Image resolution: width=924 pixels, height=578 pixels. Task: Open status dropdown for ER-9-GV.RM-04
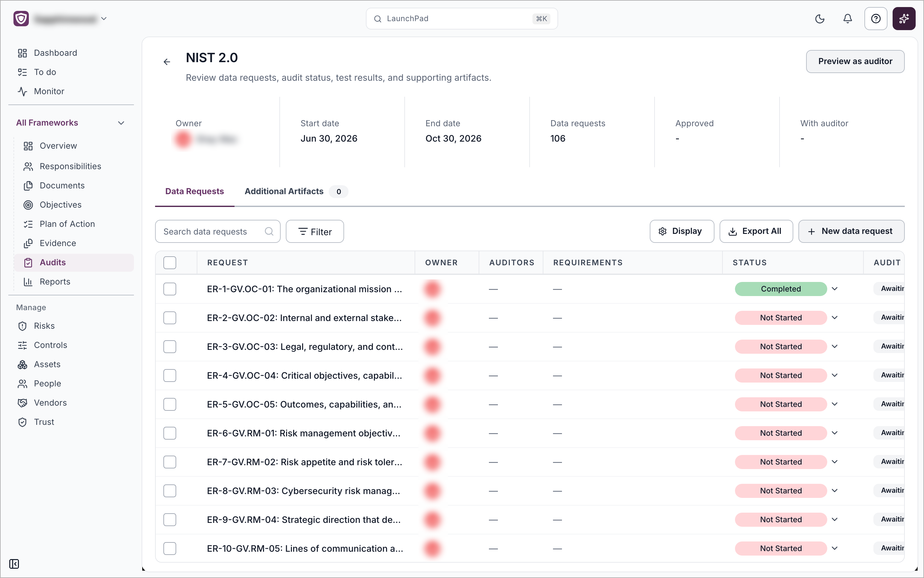[835, 519]
